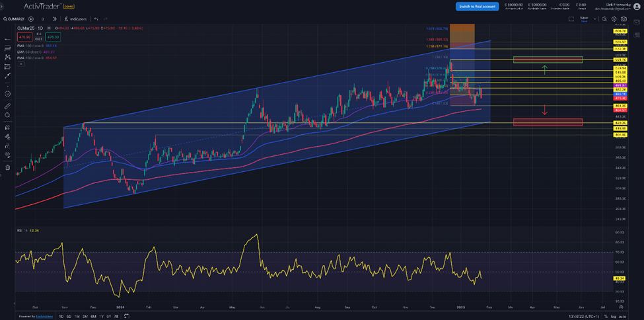
Task: Click the upper red target zone rectangle
Action: (x=548, y=60)
